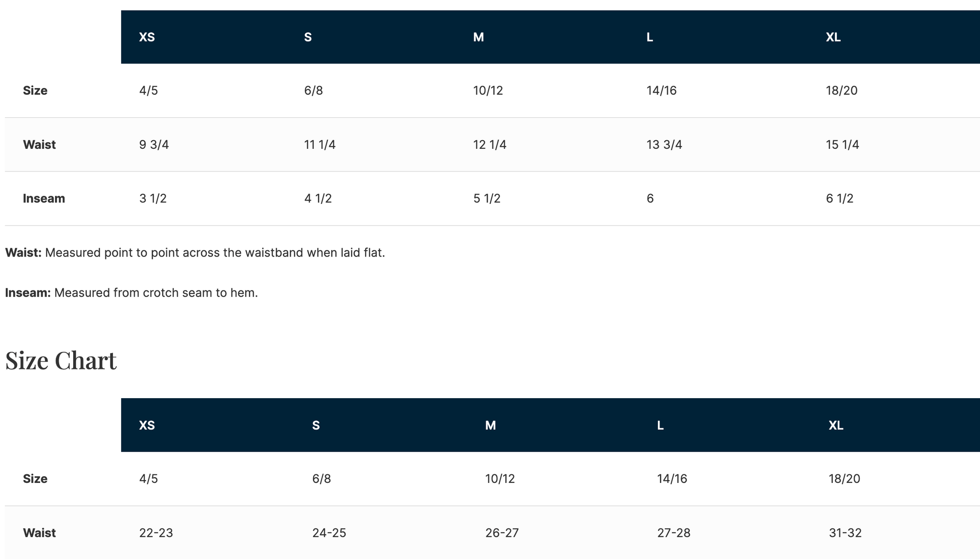Click the Size Chart heading
This screenshot has width=980, height=559.
point(61,360)
